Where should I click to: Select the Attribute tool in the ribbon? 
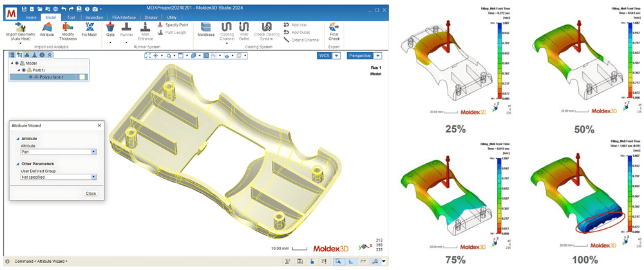pos(47,30)
